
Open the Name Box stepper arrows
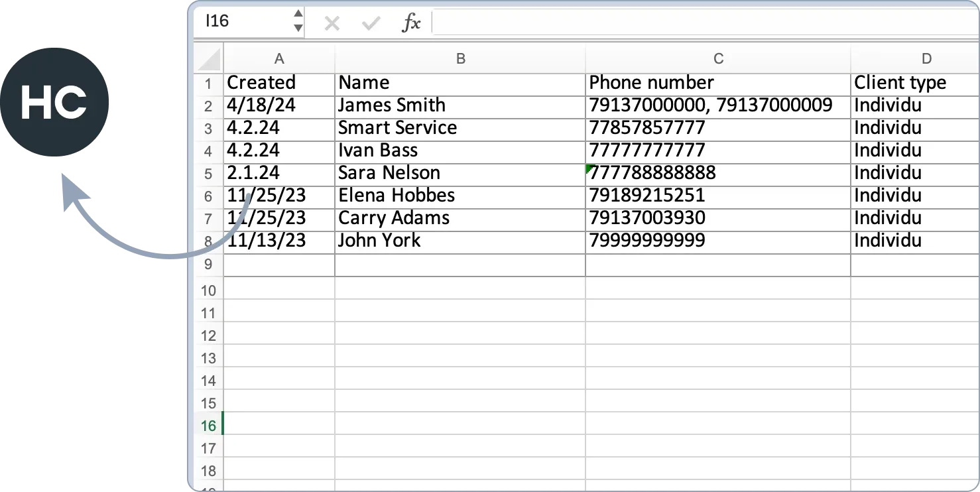(x=298, y=21)
